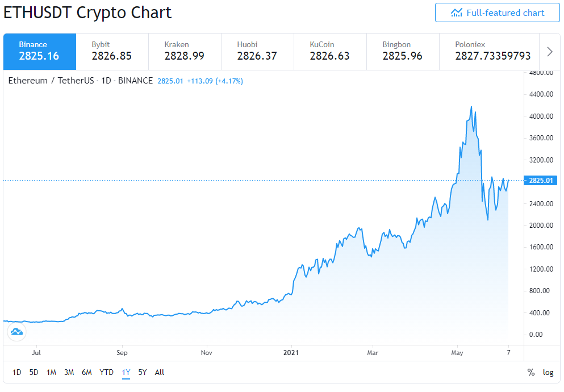
Task: Show the All time range
Action: pyautogui.click(x=160, y=372)
